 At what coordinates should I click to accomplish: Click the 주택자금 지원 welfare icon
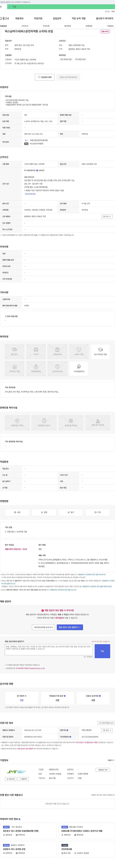[14, 369]
